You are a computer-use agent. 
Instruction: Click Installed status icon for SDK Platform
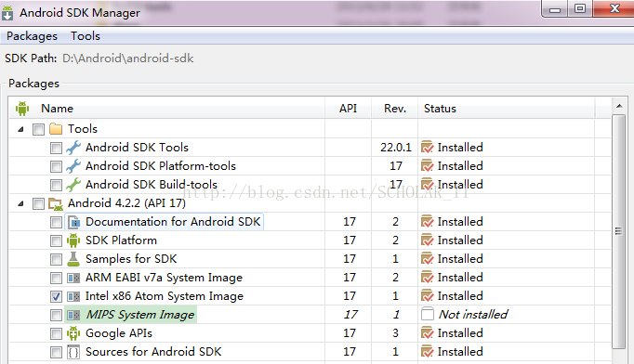(x=427, y=240)
